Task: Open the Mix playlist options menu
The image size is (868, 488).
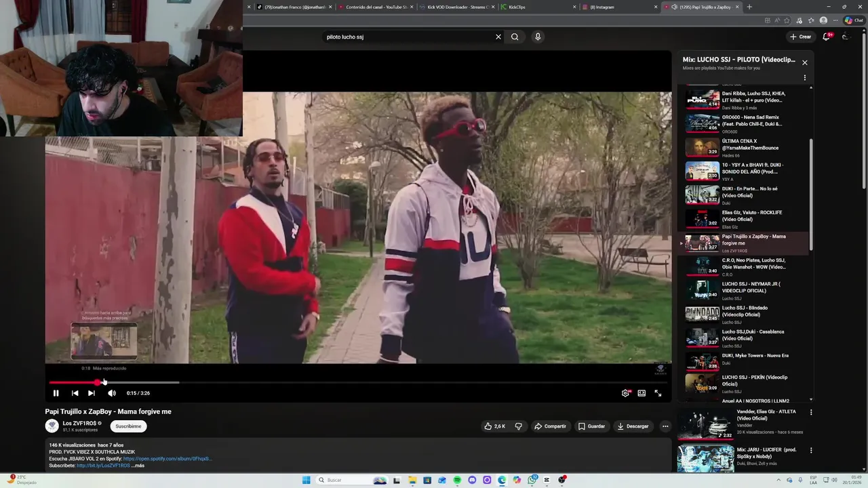Action: tap(805, 78)
